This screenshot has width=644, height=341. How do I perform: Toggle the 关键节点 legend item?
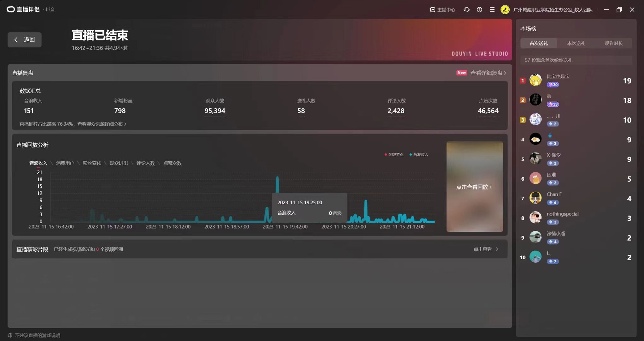(394, 154)
